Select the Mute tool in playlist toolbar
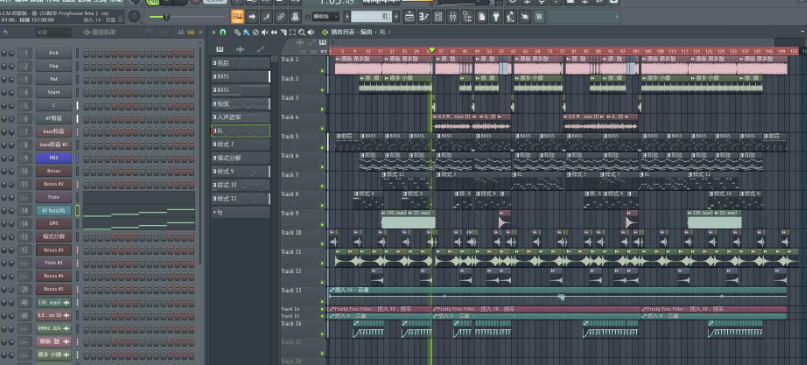Image resolution: width=807 pixels, height=365 pixels. pos(265,32)
